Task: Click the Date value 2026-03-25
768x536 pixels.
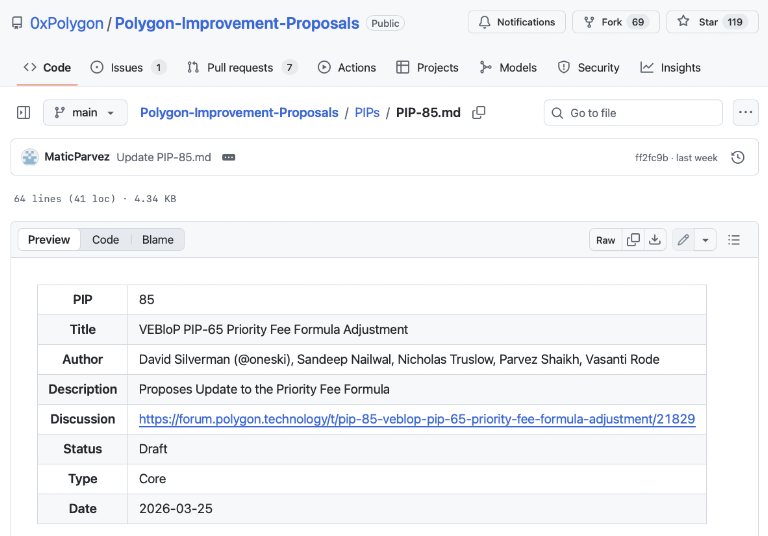Action: coord(176,509)
